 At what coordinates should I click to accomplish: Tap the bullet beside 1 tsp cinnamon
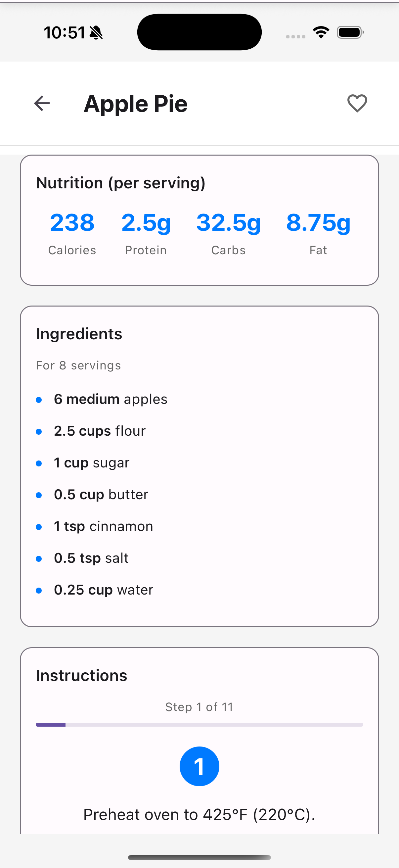coord(39,527)
